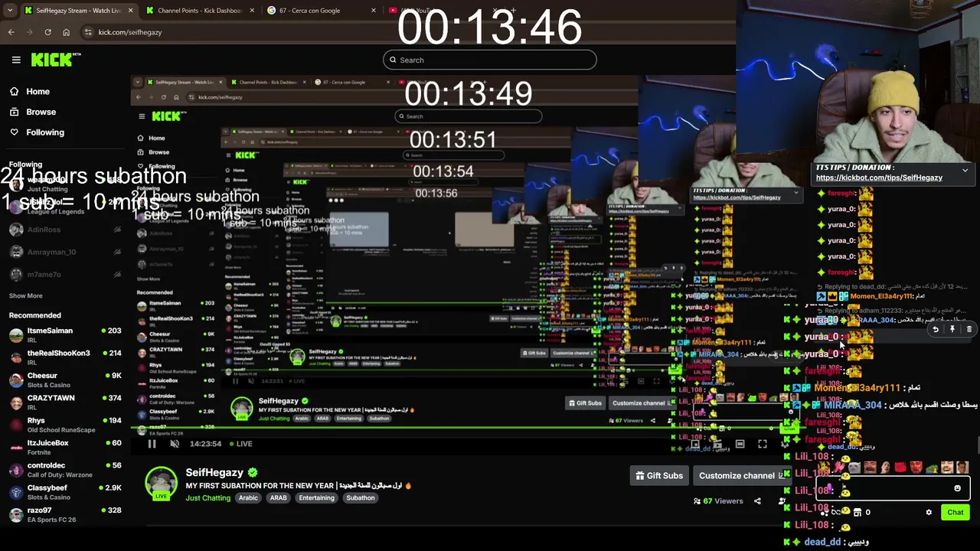
Task: Click the Just Chatting category under the stream title
Action: [207, 497]
